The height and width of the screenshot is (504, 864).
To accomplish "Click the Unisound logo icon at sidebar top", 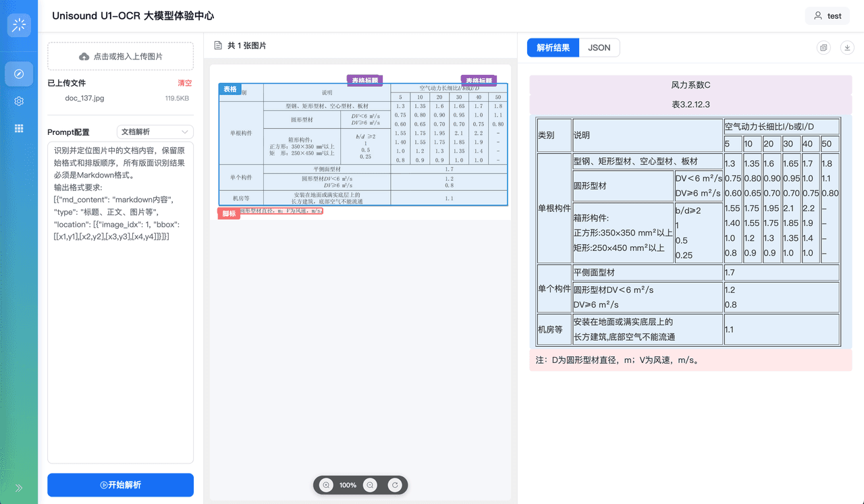I will 19,25.
